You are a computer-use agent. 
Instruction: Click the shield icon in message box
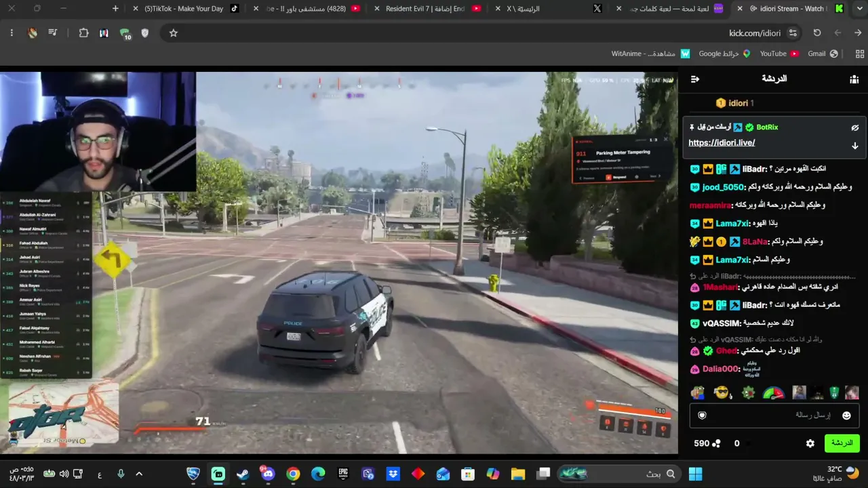coord(702,415)
